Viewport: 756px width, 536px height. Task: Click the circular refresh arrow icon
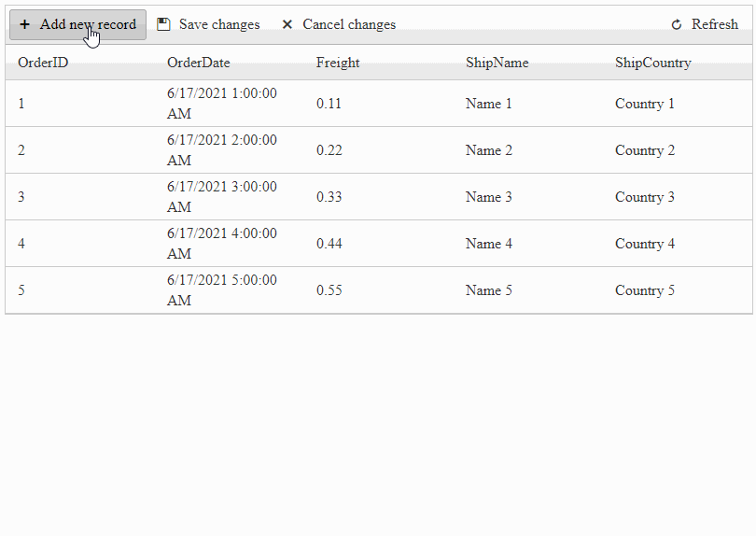tap(677, 24)
